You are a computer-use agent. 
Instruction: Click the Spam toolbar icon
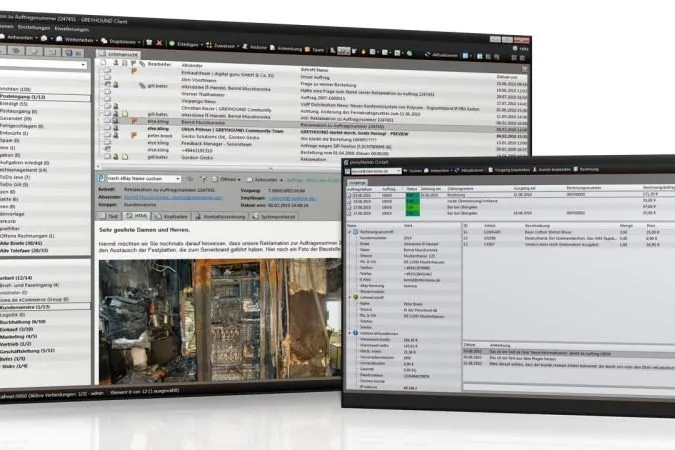tap(307, 49)
